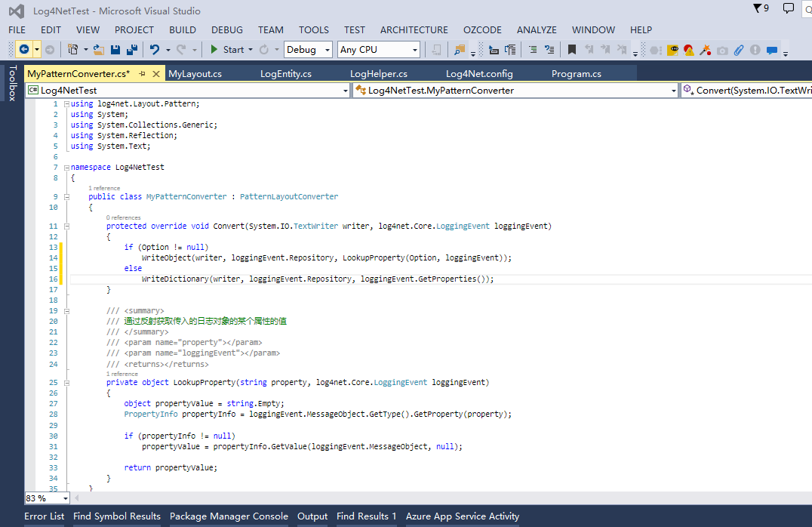This screenshot has width=812, height=527.
Task: Open the Any CPU platform dropdown
Action: [x=379, y=50]
